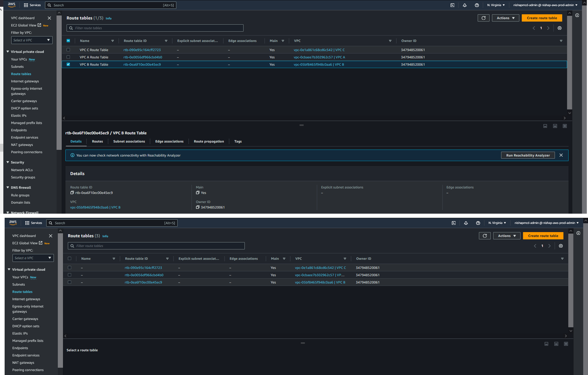
Task: Switch to the Routes tab
Action: coord(97,141)
